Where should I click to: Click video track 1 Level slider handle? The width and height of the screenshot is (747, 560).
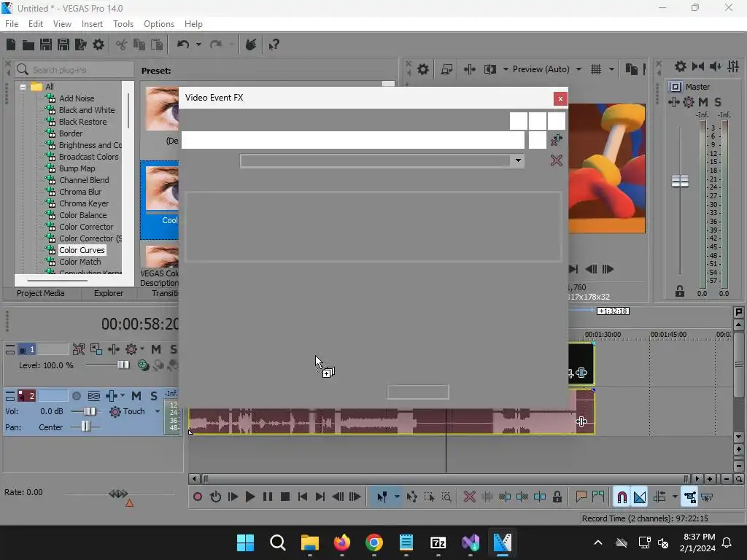[x=123, y=365]
